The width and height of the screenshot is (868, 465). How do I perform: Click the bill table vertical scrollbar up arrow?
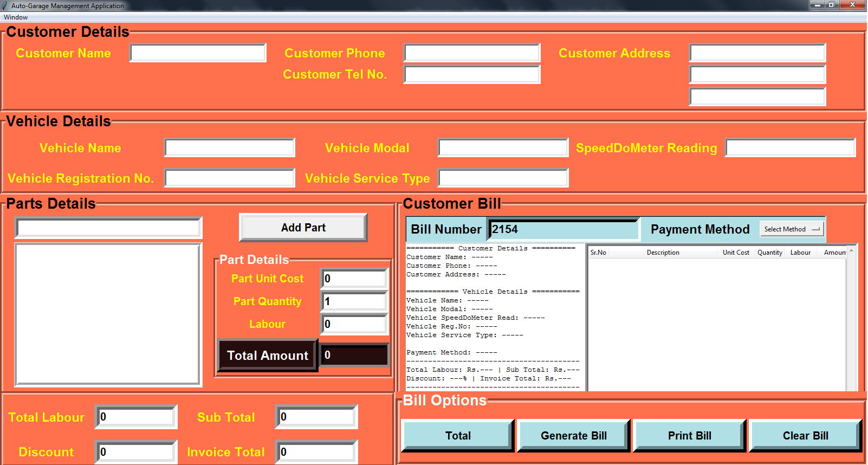(x=851, y=251)
